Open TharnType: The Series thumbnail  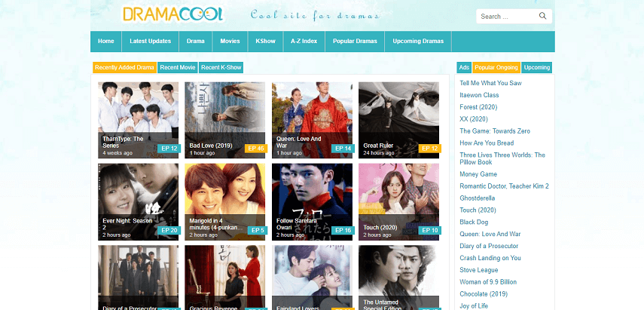[138, 120]
